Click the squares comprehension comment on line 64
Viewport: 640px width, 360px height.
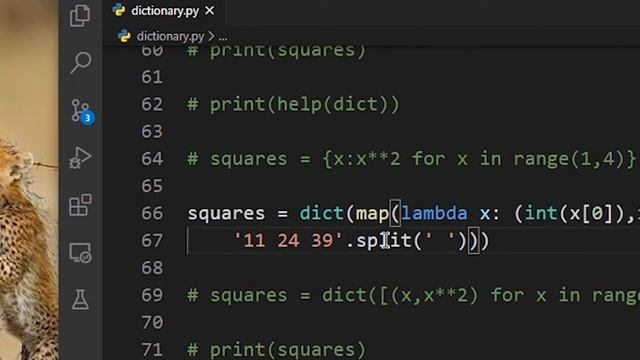411,159
